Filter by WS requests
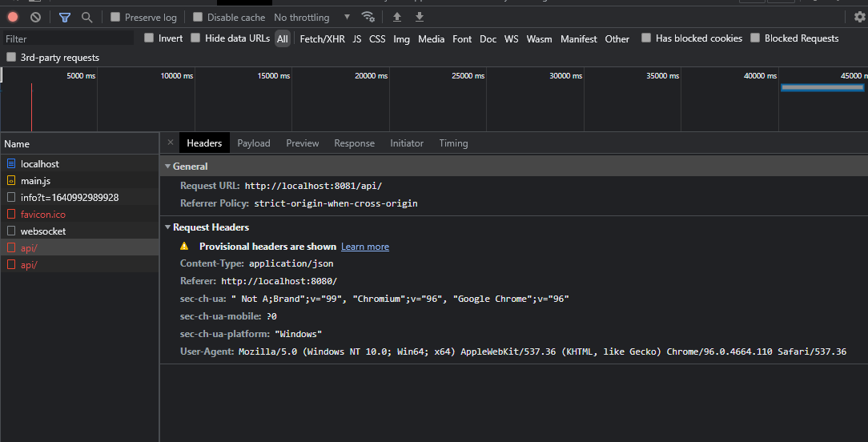 tap(512, 38)
